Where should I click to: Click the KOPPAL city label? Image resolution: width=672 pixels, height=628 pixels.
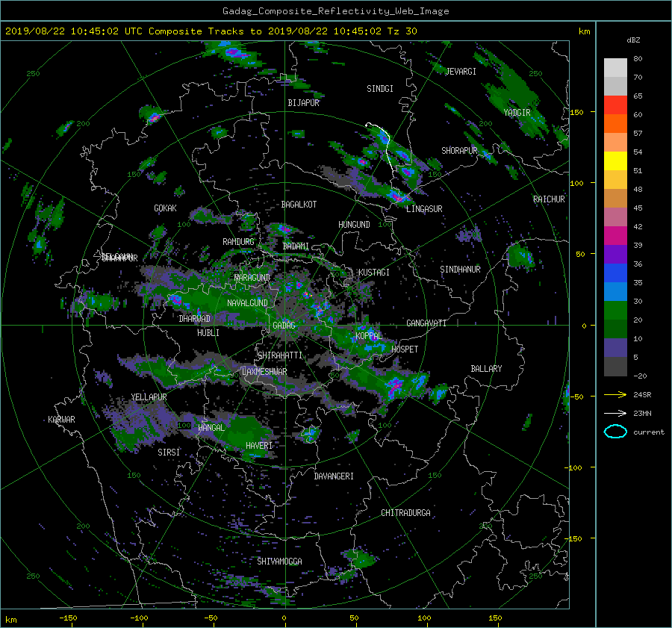click(x=369, y=335)
